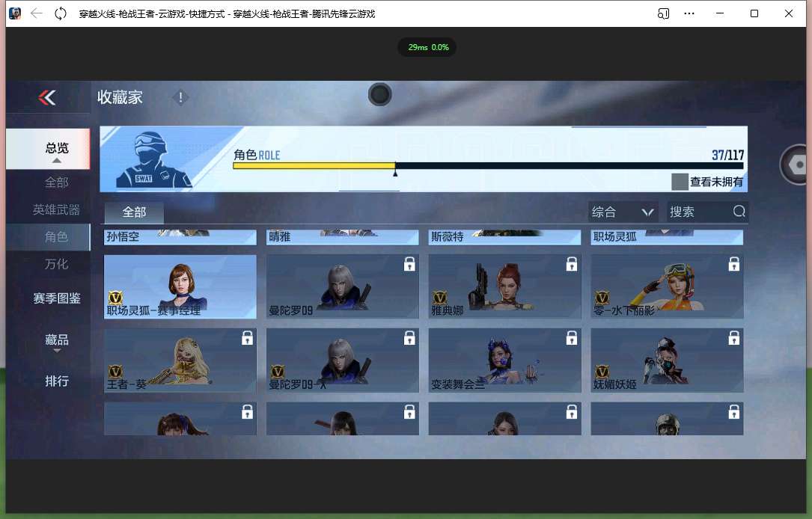Click the lock icon on 妩媚妖姬 card

[734, 338]
